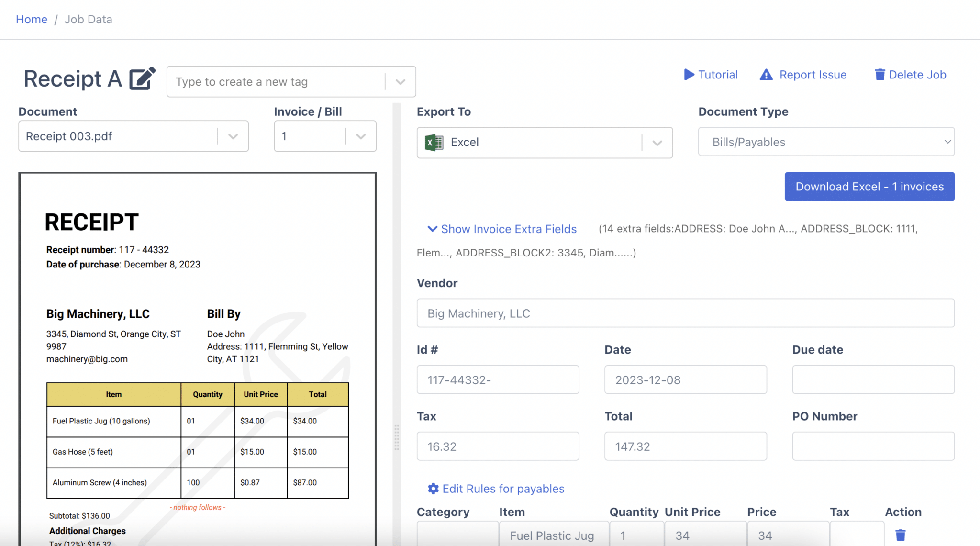Click the Tutorial play icon
Image resolution: width=980 pixels, height=546 pixels.
coord(689,75)
